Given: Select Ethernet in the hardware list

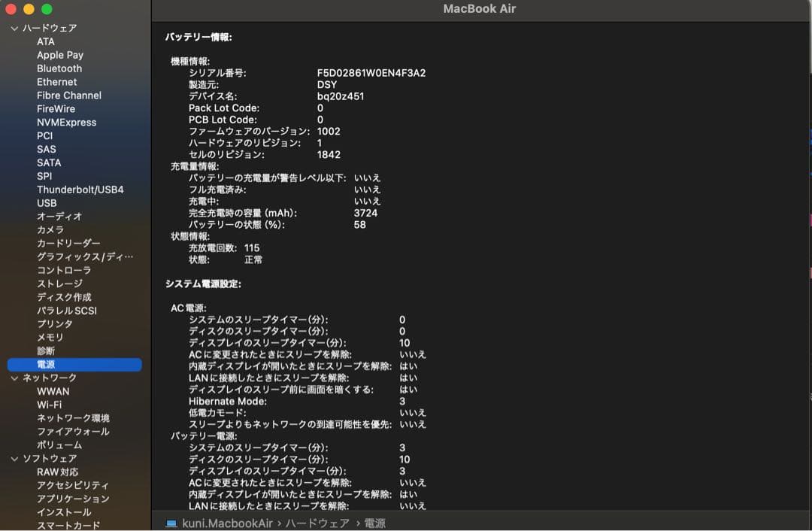Looking at the screenshot, I should (x=56, y=82).
